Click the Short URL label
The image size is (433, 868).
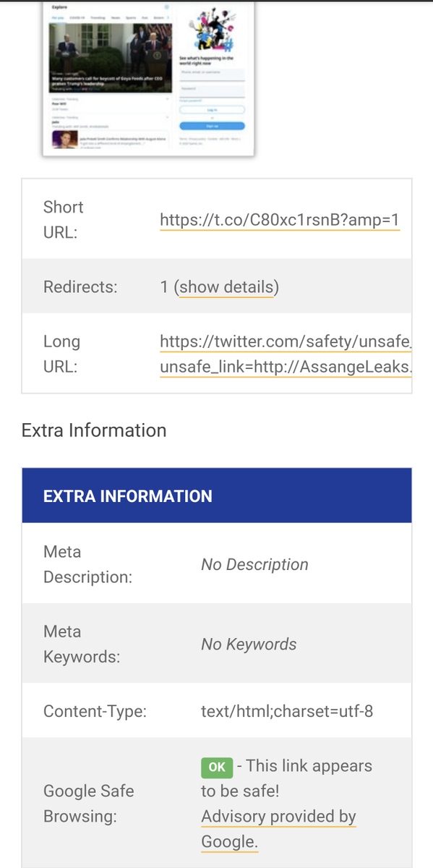(x=63, y=220)
